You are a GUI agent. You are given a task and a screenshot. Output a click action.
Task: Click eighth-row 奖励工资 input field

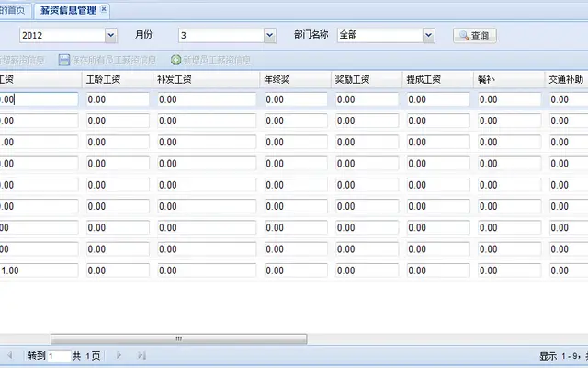[367, 249]
